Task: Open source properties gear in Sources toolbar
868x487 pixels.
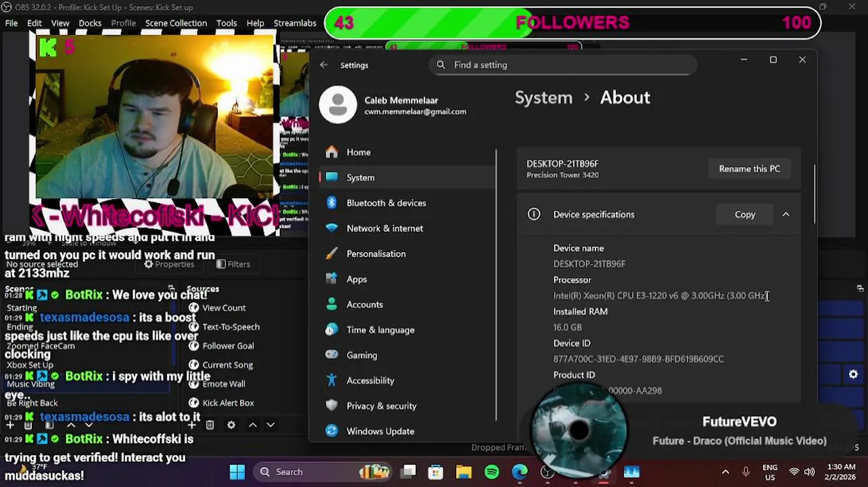Action: pyautogui.click(x=231, y=425)
